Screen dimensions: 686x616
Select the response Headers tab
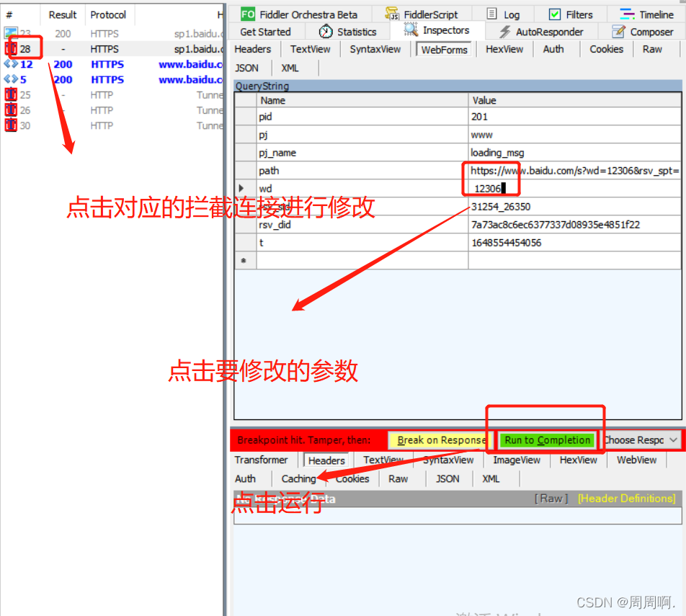pos(326,460)
